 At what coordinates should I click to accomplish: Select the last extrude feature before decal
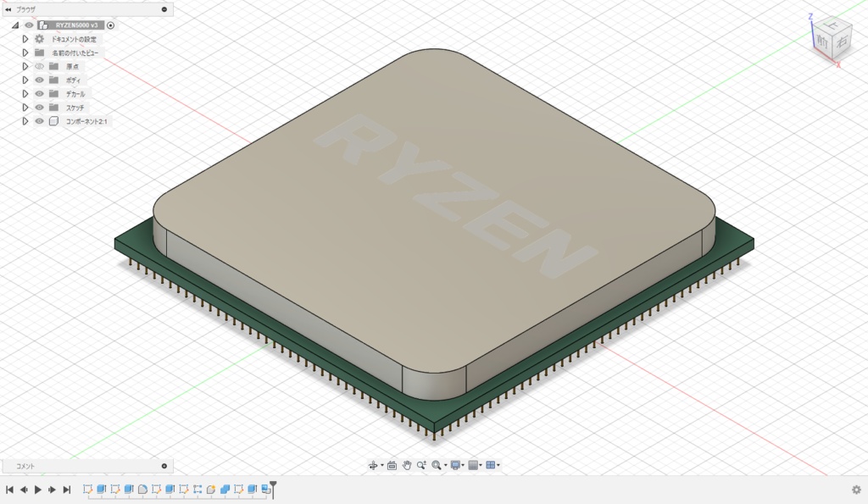pyautogui.click(x=252, y=489)
